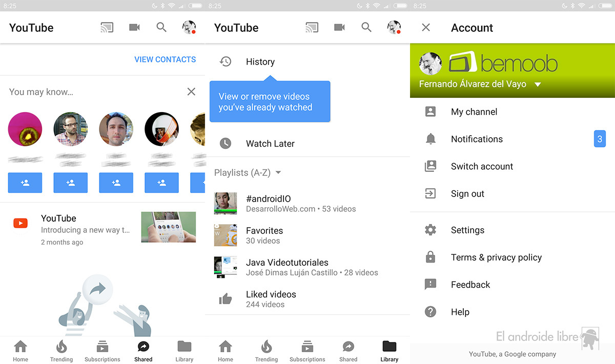Viewport: 615px width, 364px height.
Task: Choose Switch account
Action: click(512, 166)
